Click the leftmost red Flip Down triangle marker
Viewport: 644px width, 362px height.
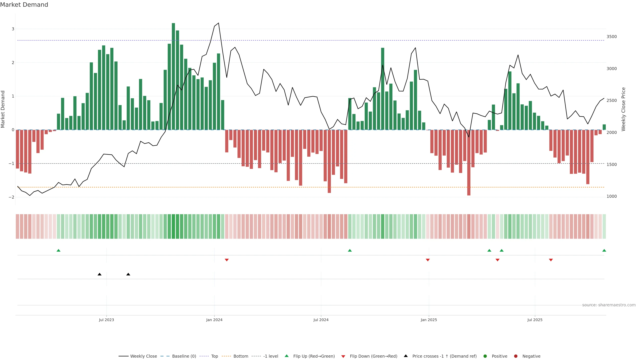coord(227,260)
